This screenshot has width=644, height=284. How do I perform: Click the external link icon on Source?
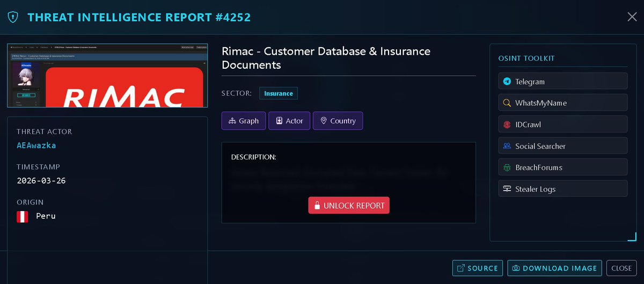pyautogui.click(x=461, y=268)
